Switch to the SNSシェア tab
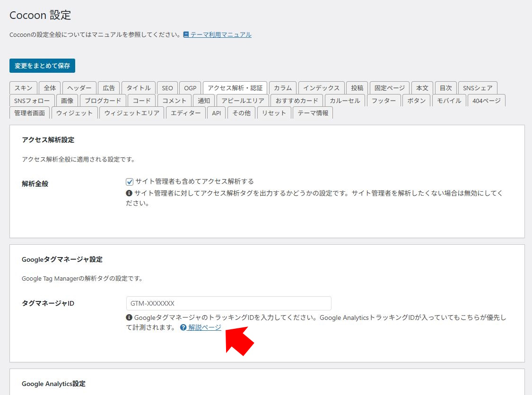The height and width of the screenshot is (395, 532). (477, 88)
